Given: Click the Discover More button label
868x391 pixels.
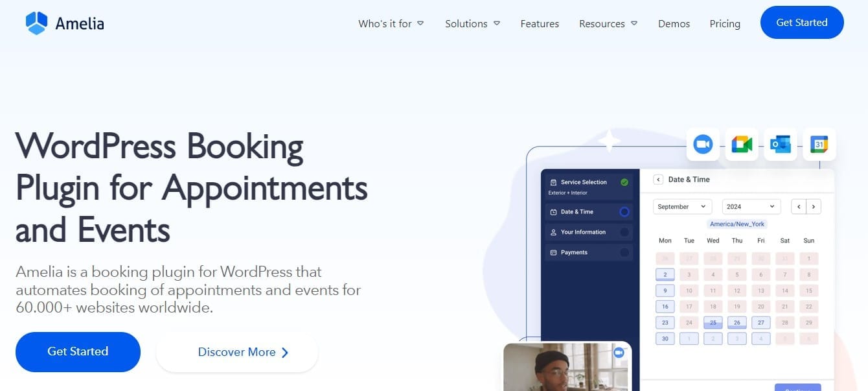Looking at the screenshot, I should point(236,352).
